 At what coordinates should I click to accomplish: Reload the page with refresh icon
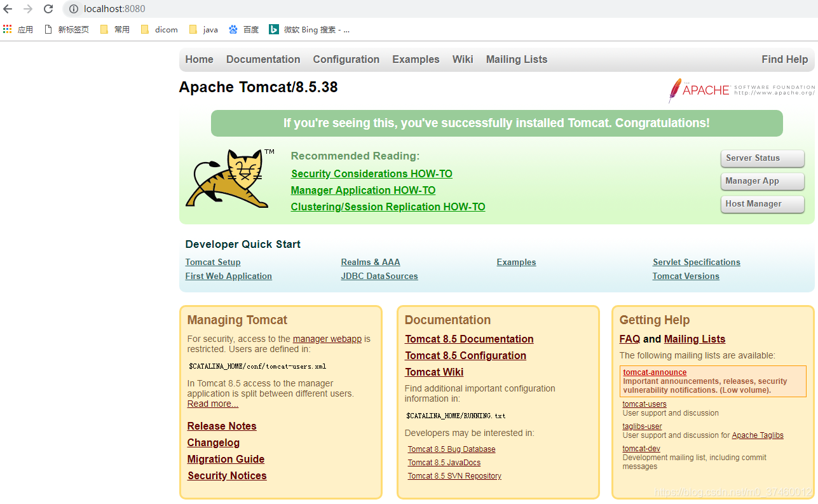pyautogui.click(x=48, y=9)
